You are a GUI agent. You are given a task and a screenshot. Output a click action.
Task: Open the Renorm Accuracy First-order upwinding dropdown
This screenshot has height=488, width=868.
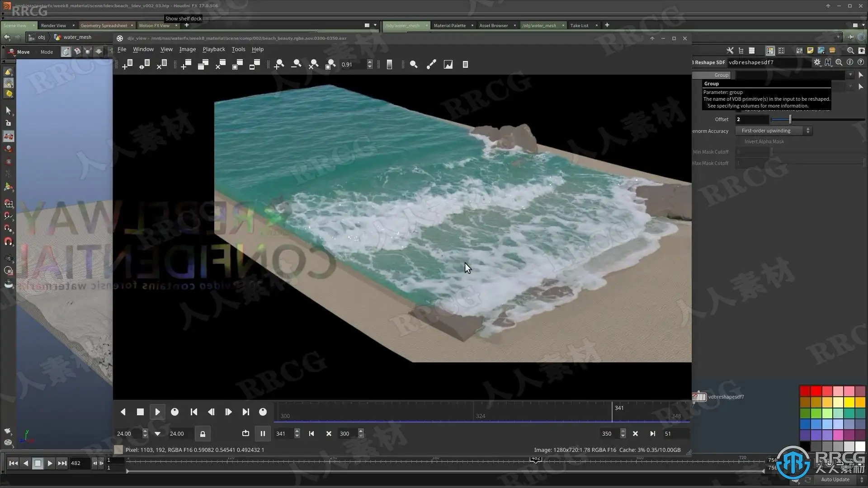point(774,131)
